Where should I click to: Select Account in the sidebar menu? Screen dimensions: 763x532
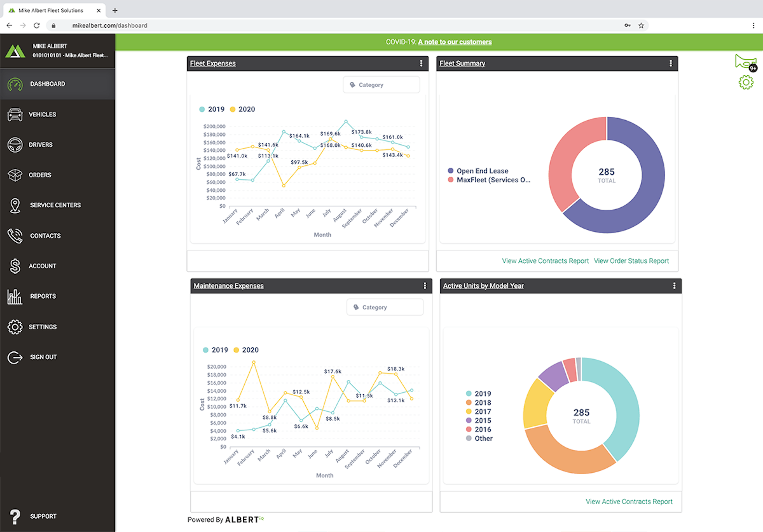42,266
